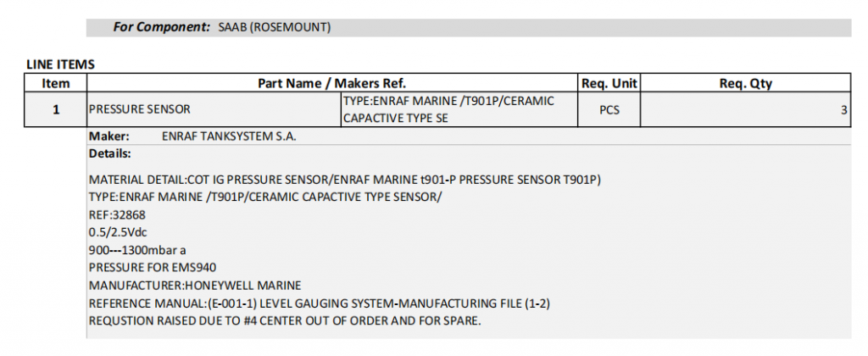Click the LINE ITEMS heading

(x=60, y=64)
